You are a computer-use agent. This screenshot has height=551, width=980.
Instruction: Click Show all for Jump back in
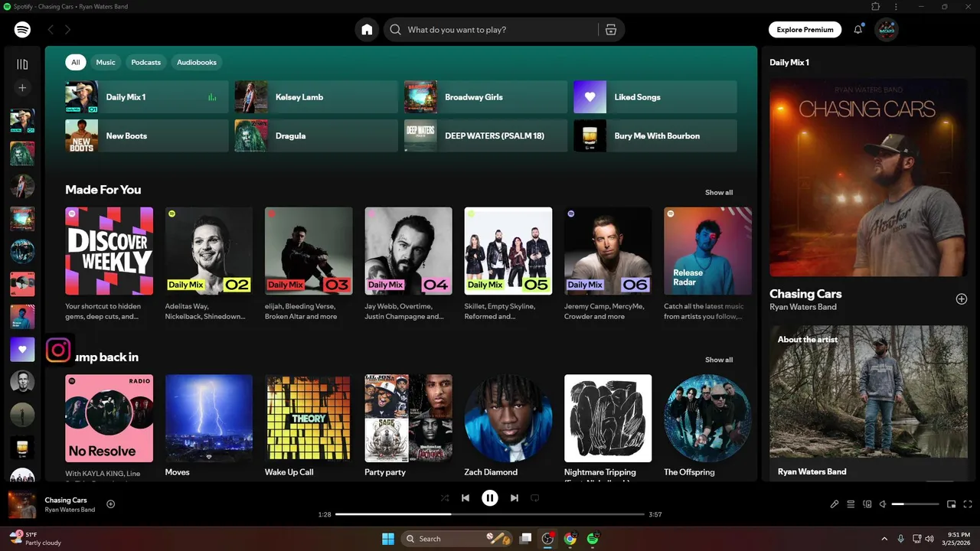pyautogui.click(x=719, y=360)
